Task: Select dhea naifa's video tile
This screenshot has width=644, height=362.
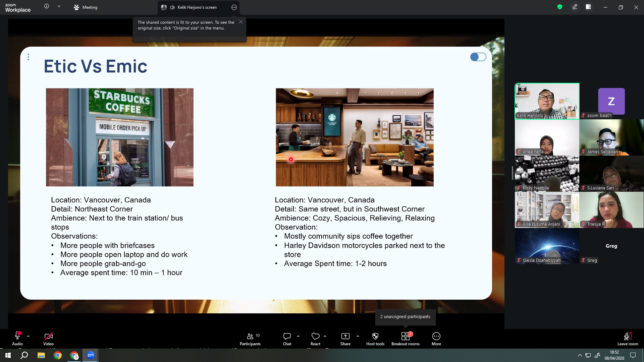Action: [547, 137]
